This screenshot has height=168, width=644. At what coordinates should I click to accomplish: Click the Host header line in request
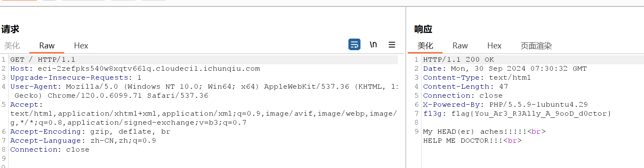tap(135, 69)
